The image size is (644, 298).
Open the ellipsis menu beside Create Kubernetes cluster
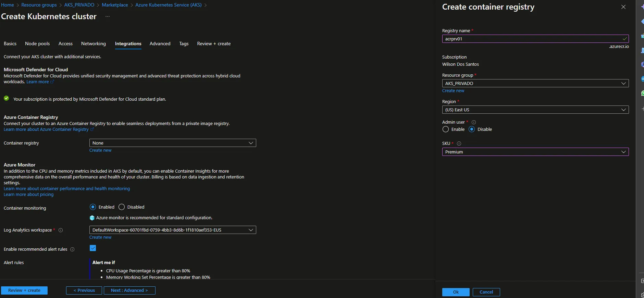[107, 16]
